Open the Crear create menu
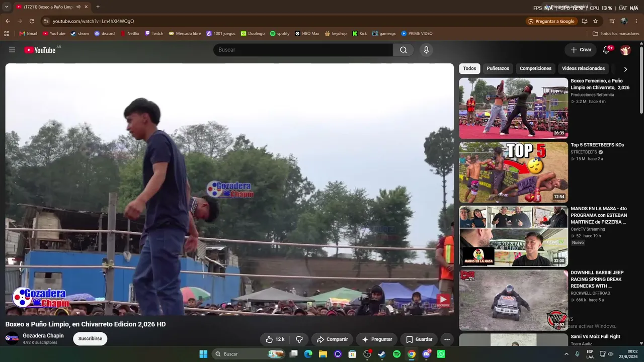 point(581,50)
